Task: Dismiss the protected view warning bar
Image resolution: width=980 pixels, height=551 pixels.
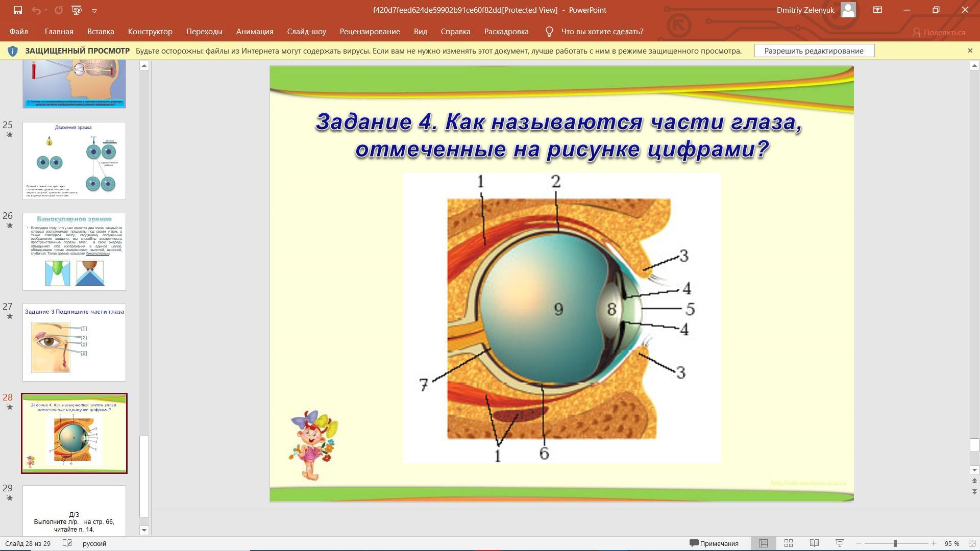Action: (970, 51)
